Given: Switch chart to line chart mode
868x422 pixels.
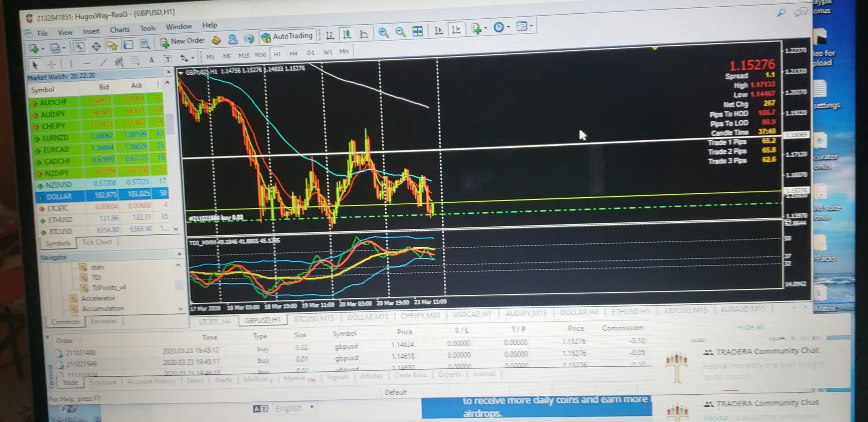Looking at the screenshot, I should pos(363,34).
